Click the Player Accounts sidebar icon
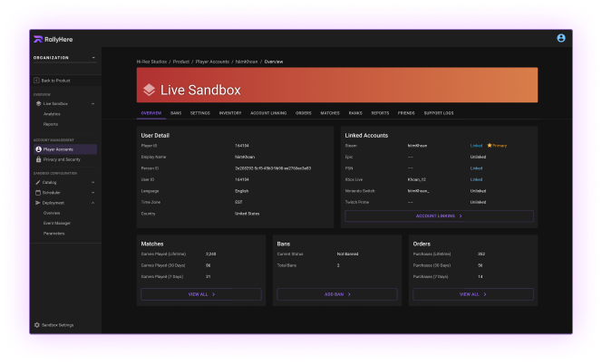Viewport: 602px width, 364px height. point(37,149)
